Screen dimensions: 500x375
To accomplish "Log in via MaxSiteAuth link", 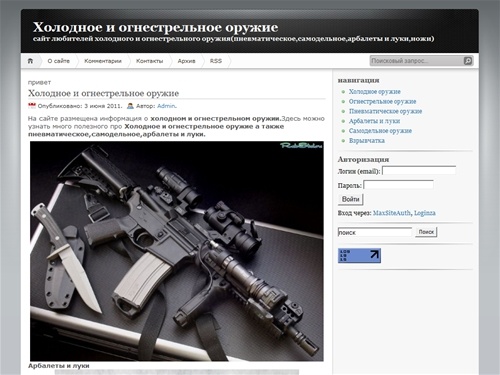I will pyautogui.click(x=392, y=213).
